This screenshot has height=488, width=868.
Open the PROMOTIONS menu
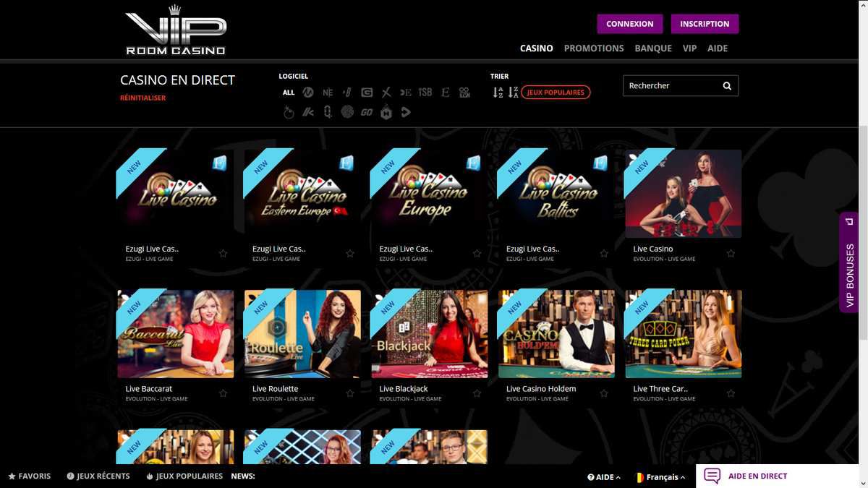coord(594,48)
